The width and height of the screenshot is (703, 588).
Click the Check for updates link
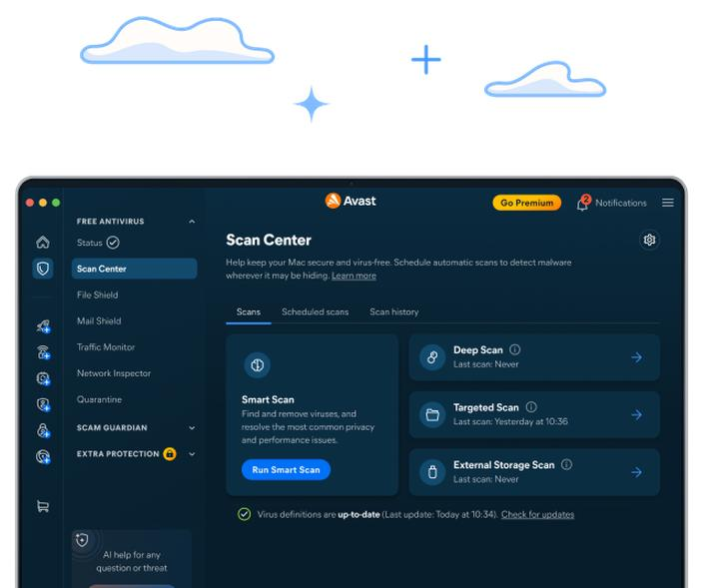click(x=537, y=514)
